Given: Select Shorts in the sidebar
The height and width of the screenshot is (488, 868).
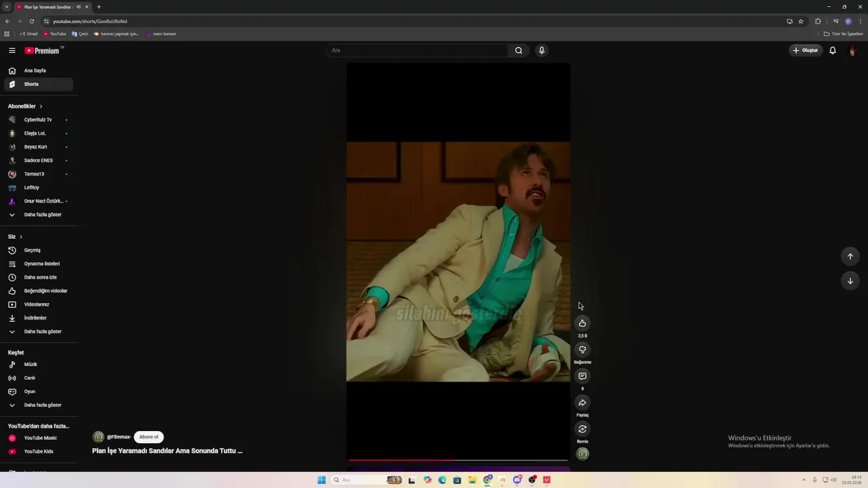Looking at the screenshot, I should (x=39, y=84).
